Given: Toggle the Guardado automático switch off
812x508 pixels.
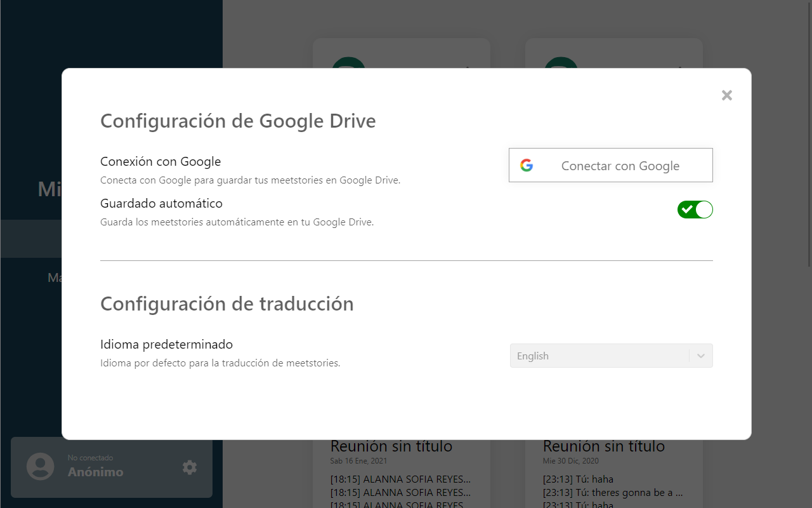Looking at the screenshot, I should (695, 210).
